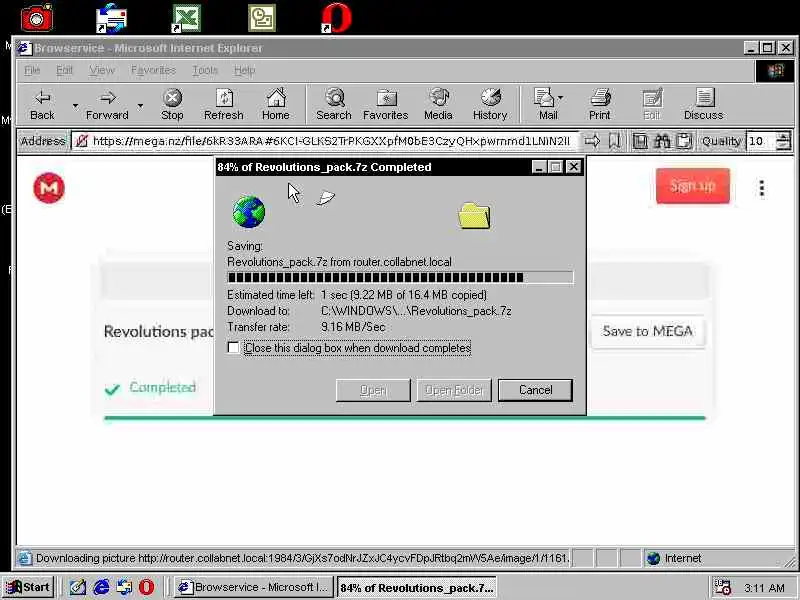
Task: Open the Edit menu
Action: coord(64,70)
